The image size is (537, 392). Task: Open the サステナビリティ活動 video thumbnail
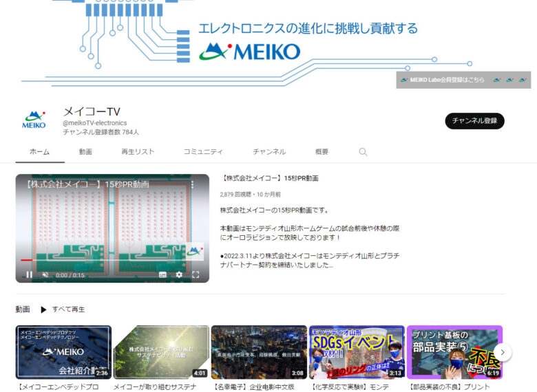[161, 352]
